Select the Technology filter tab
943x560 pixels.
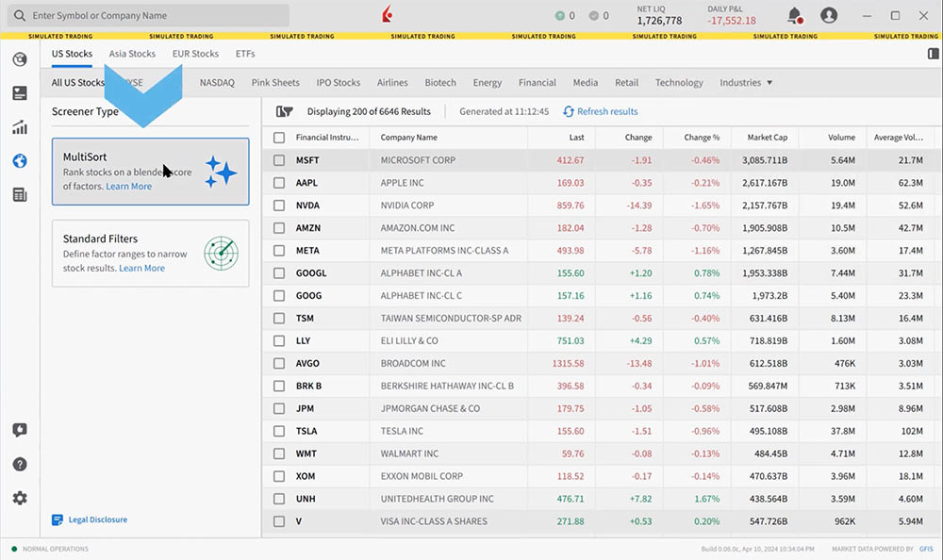pos(679,82)
